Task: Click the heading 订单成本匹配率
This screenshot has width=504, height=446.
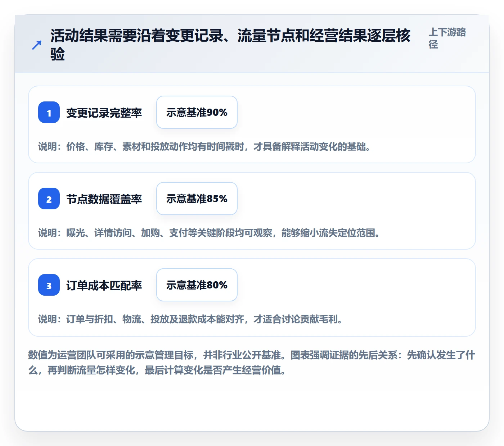Action: pyautogui.click(x=104, y=286)
